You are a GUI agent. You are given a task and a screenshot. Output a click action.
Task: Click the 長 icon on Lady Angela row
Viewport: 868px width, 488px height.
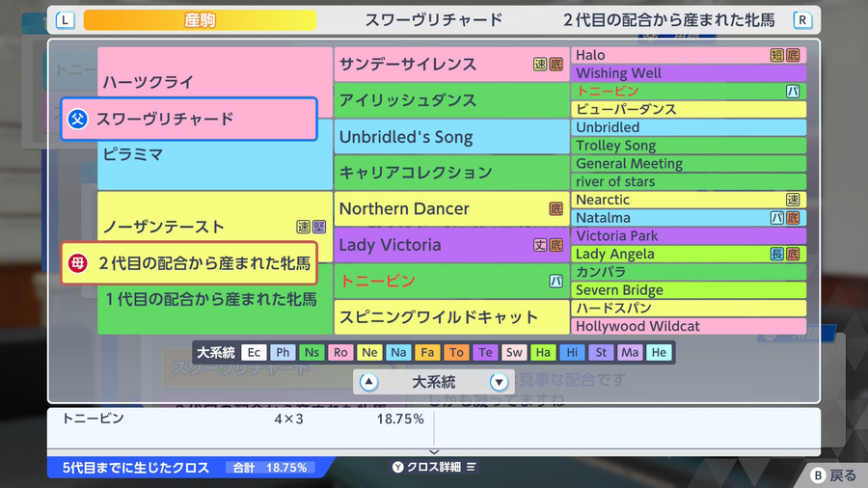pos(777,254)
